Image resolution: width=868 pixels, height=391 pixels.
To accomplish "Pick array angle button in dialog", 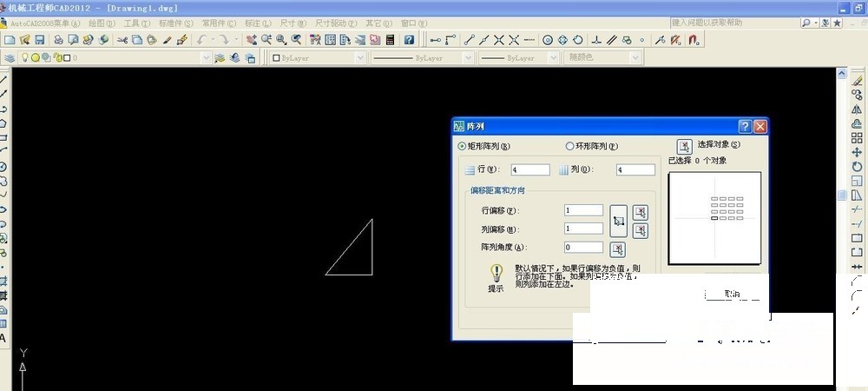I will [x=618, y=249].
